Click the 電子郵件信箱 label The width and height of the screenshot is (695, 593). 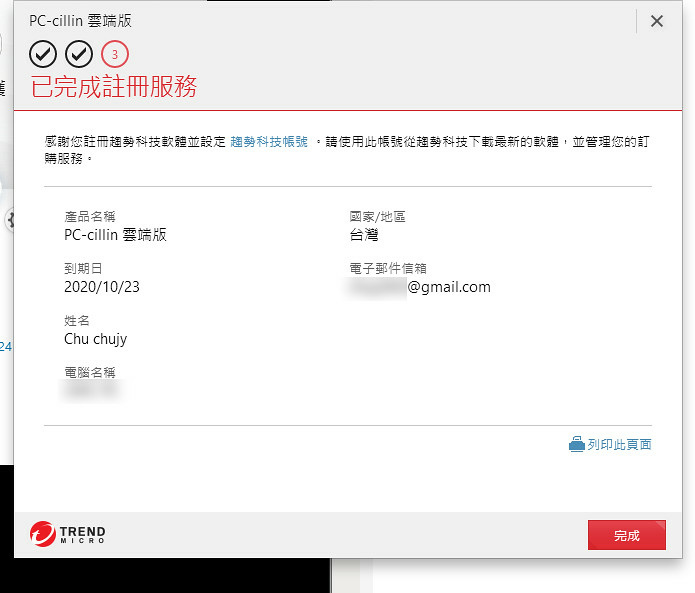pyautogui.click(x=388, y=268)
